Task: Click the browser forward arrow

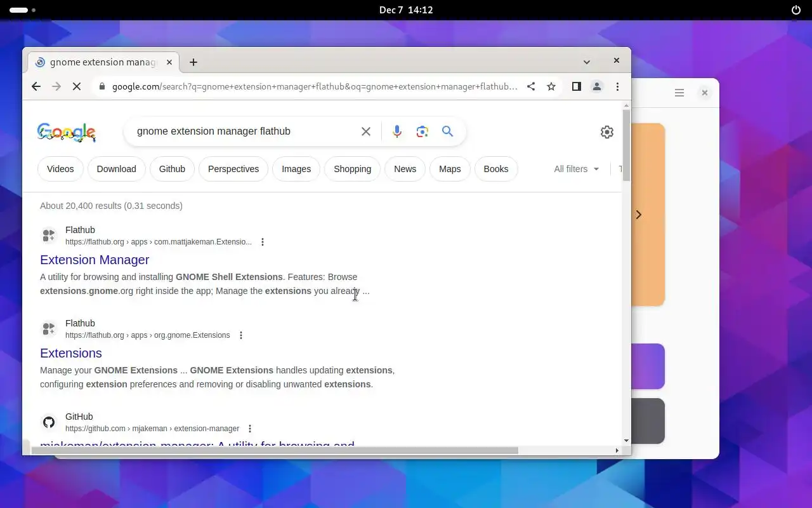Action: pos(56,86)
